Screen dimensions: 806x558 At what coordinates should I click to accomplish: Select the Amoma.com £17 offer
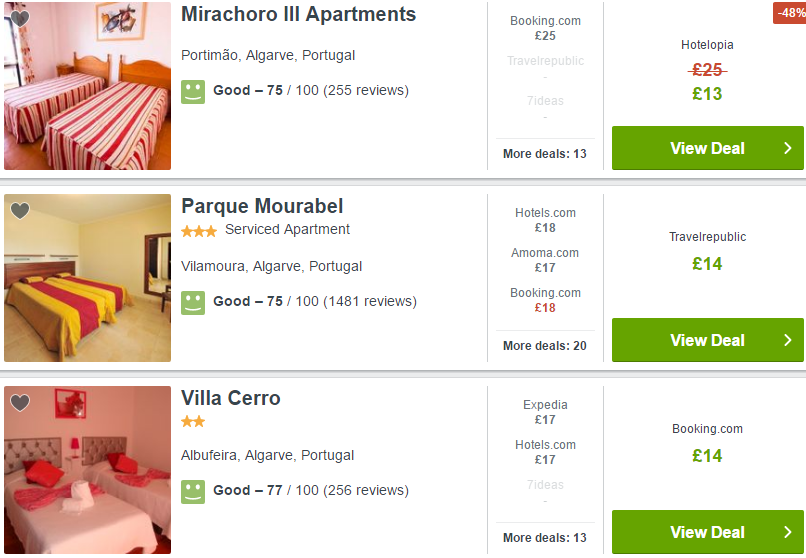pos(545,260)
